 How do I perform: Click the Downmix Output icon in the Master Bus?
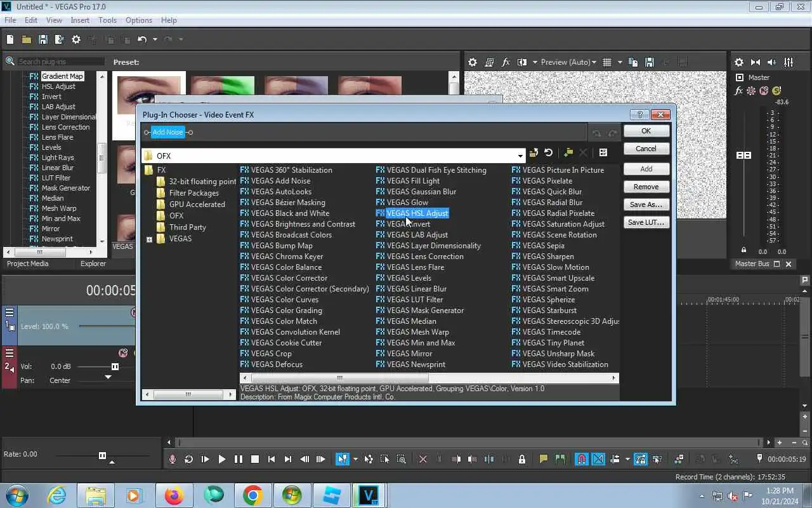pyautogui.click(x=756, y=62)
